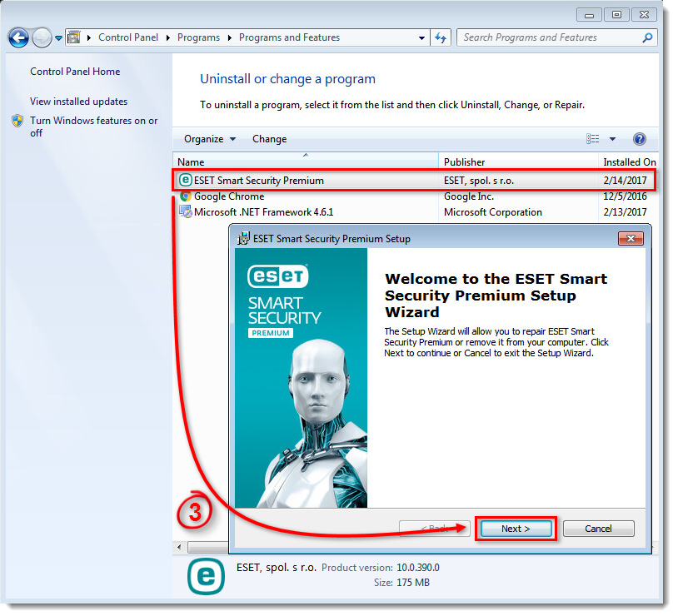Expand the address bar history dropdown
The width and height of the screenshot is (673, 616).
pyautogui.click(x=421, y=37)
